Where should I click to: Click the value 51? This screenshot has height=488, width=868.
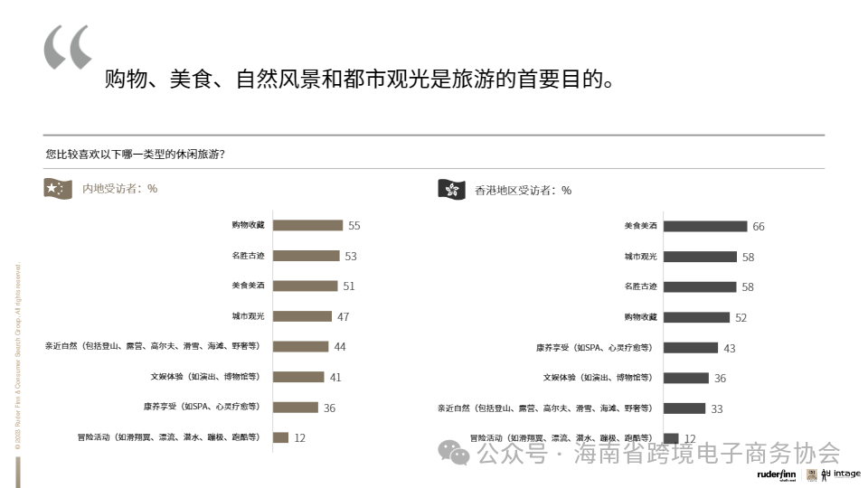(349, 286)
